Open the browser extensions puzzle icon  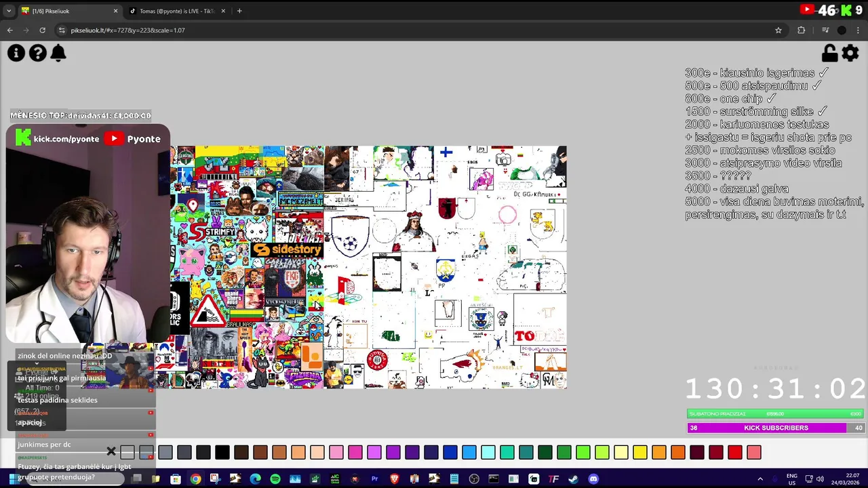[802, 30]
